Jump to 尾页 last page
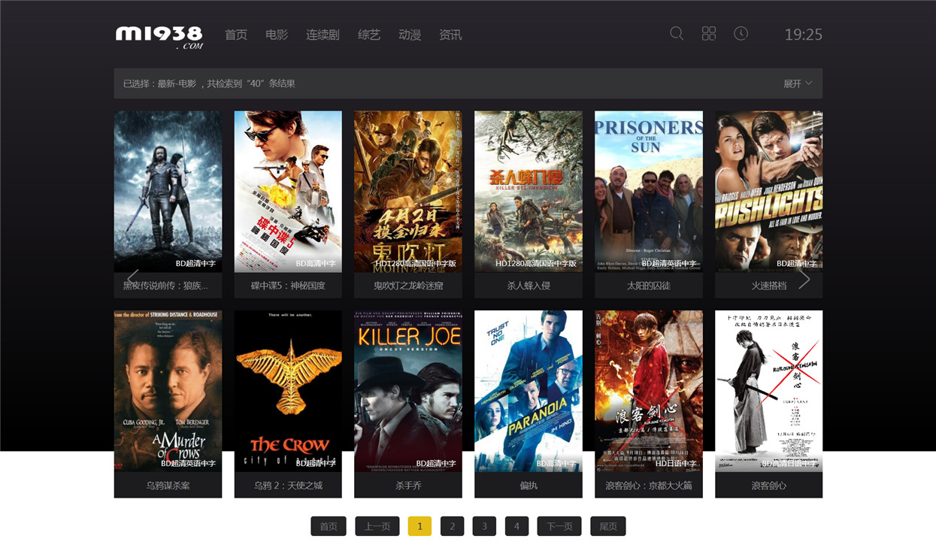This screenshot has width=936, height=560. click(x=608, y=526)
